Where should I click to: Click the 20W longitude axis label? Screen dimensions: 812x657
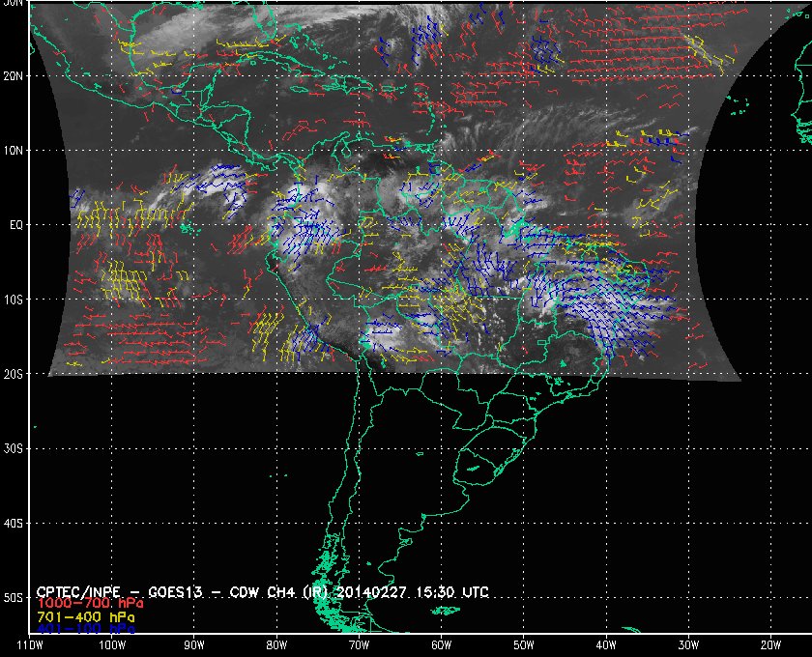(769, 644)
